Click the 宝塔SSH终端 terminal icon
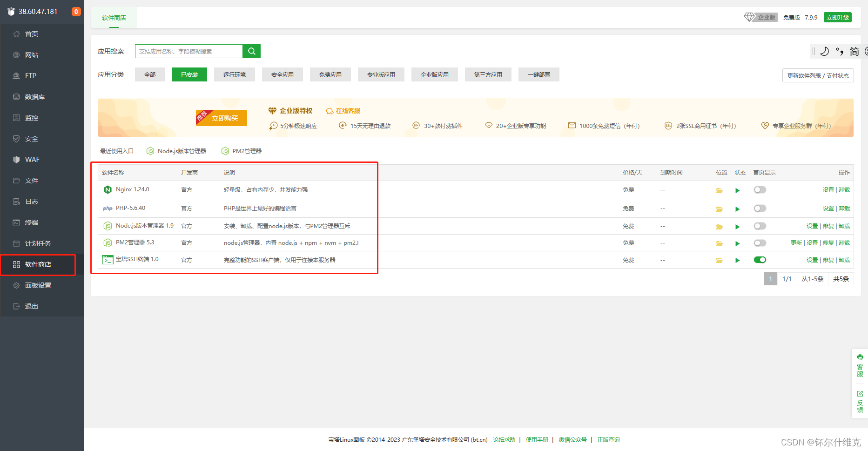Viewport: 868px width, 451px height. (x=108, y=260)
